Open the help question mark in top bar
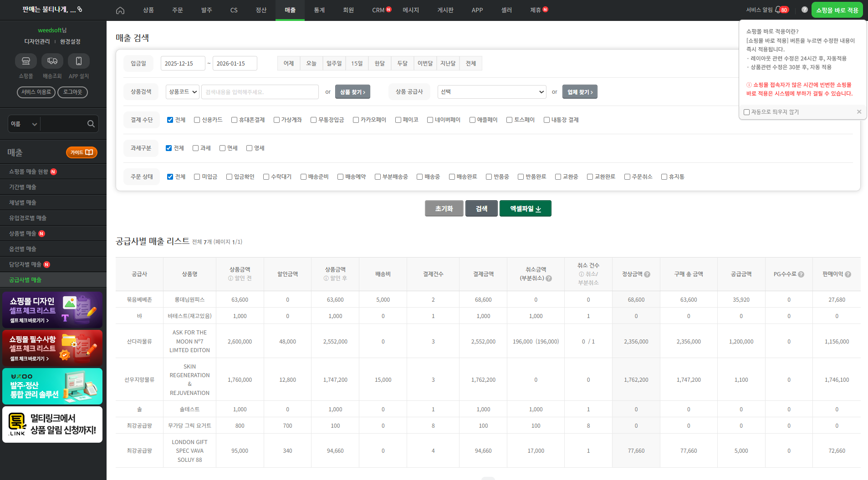 click(x=805, y=10)
